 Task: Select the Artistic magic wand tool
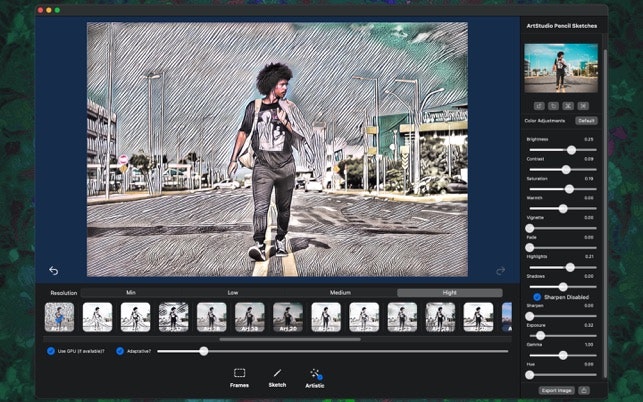315,378
